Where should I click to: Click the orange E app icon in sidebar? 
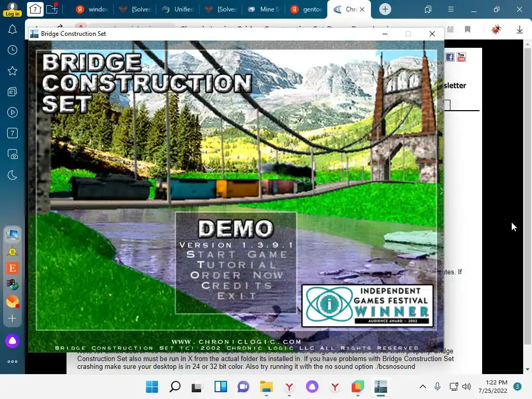12,268
